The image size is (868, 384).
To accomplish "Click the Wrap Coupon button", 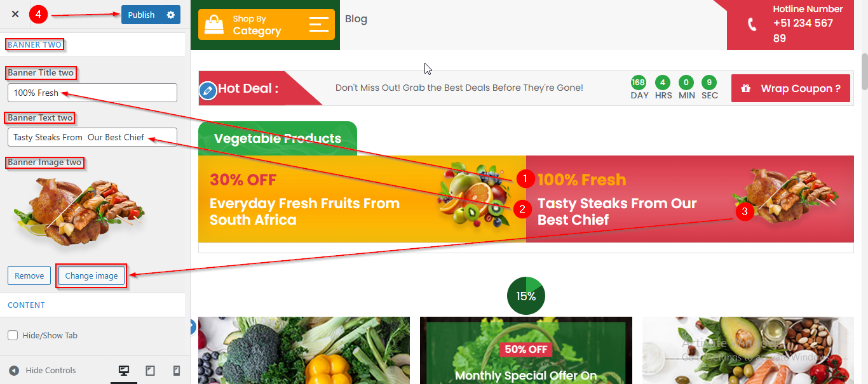I will tap(790, 88).
